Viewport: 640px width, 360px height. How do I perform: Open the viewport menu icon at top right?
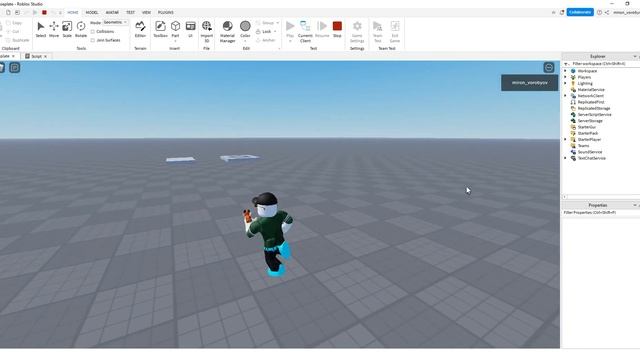tap(549, 68)
